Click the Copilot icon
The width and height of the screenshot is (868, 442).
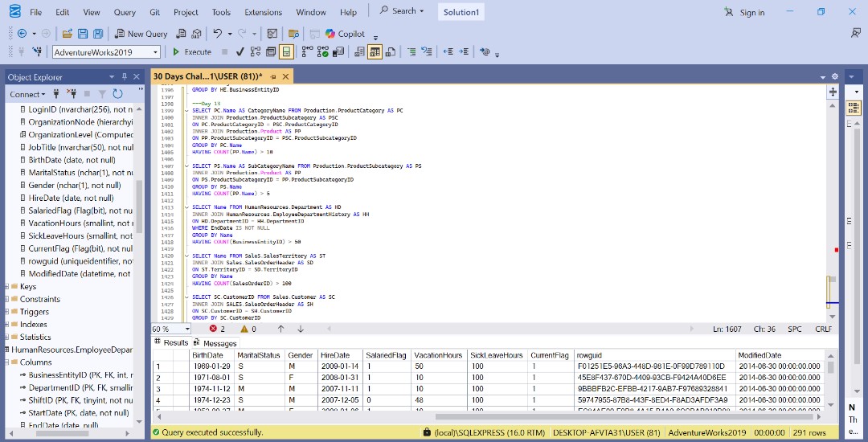[330, 34]
